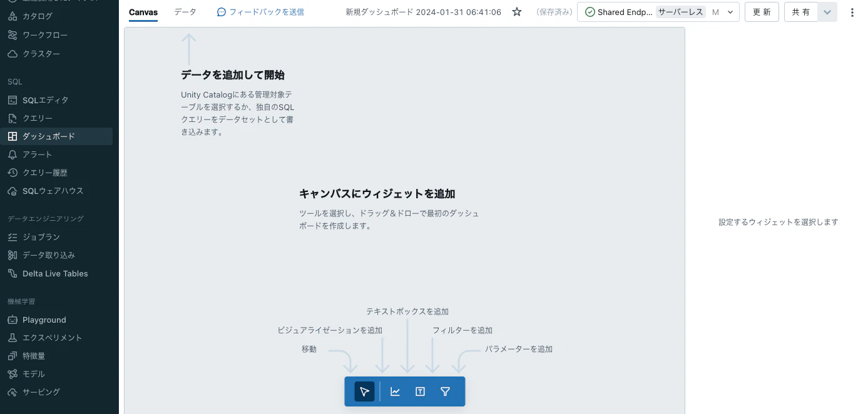Click the Playground robot icon
This screenshot has width=868, height=414.
(13, 320)
